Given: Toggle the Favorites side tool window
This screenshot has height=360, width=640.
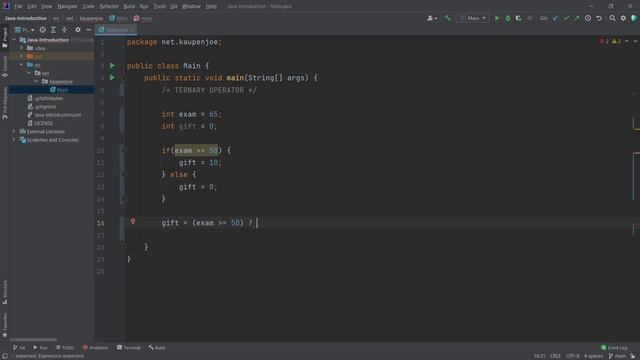Looking at the screenshot, I should coord(5,325).
